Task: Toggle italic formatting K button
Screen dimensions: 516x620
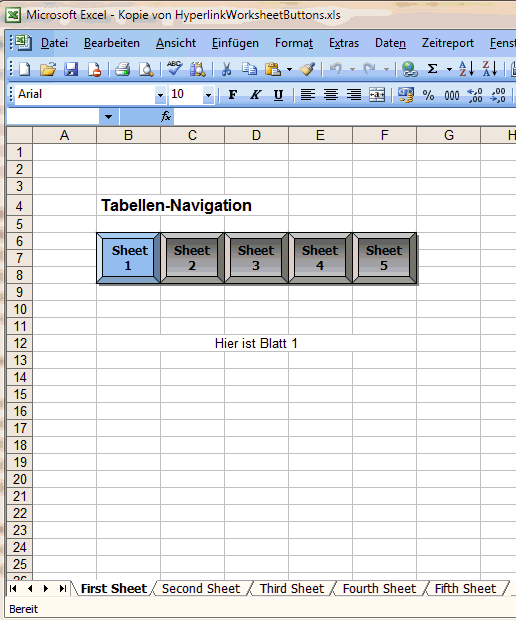Action: pos(255,95)
